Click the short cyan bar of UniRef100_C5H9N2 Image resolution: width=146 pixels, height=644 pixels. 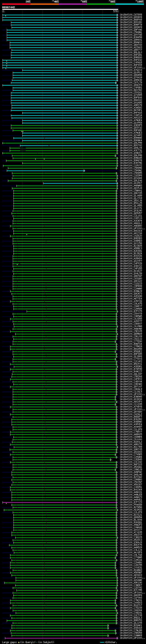(x=46, y=171)
